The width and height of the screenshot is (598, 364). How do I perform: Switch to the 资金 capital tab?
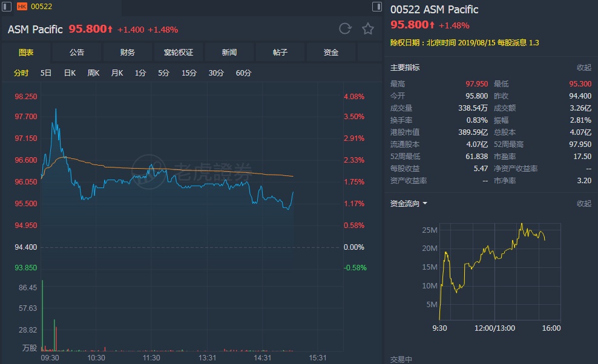click(x=330, y=52)
